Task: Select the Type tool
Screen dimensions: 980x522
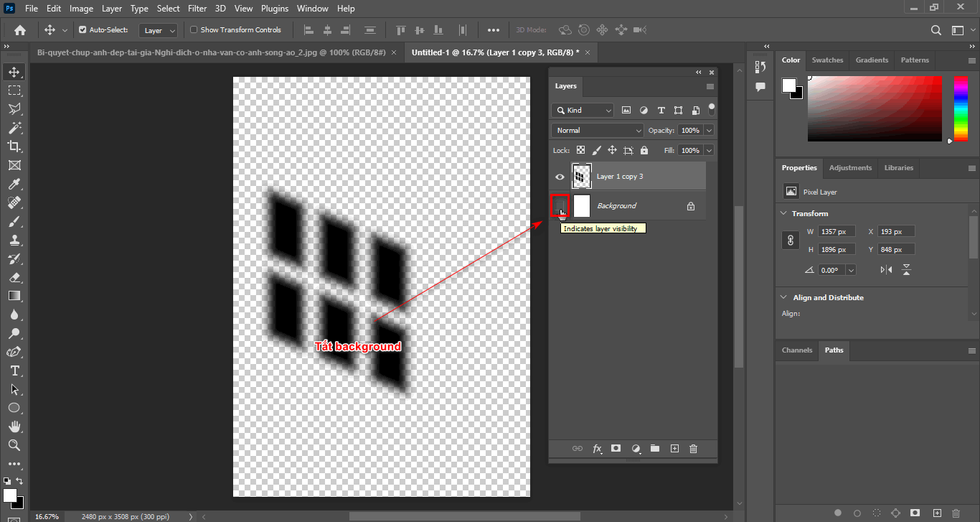Action: pos(14,370)
